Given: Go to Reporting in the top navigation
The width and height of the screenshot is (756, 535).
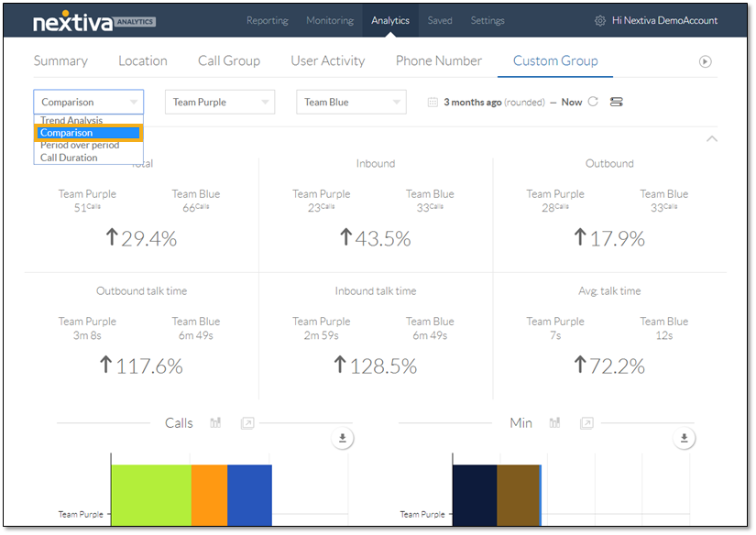Looking at the screenshot, I should [x=267, y=21].
